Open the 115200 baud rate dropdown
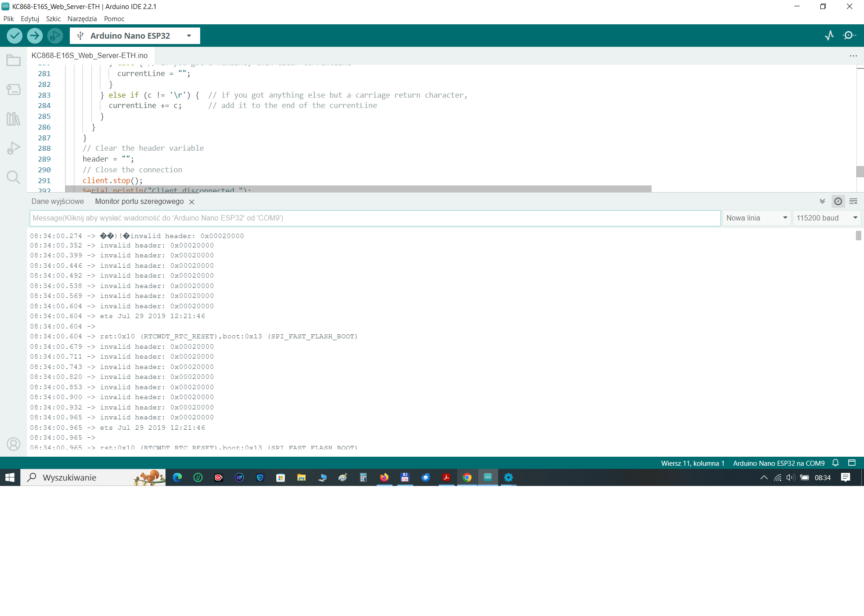864x616 pixels. point(827,218)
